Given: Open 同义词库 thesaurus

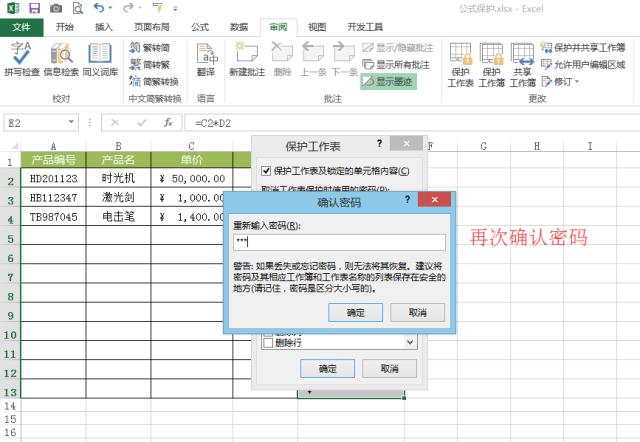Looking at the screenshot, I should click(x=100, y=60).
